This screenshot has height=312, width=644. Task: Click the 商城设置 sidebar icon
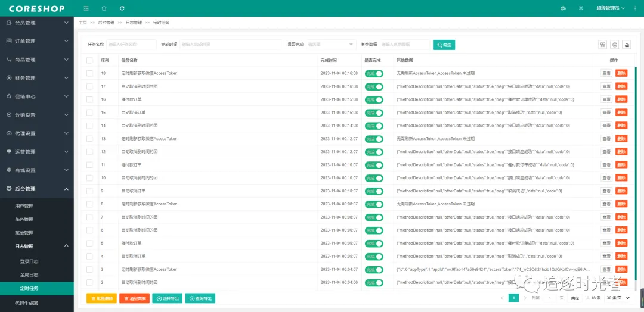click(x=8, y=170)
